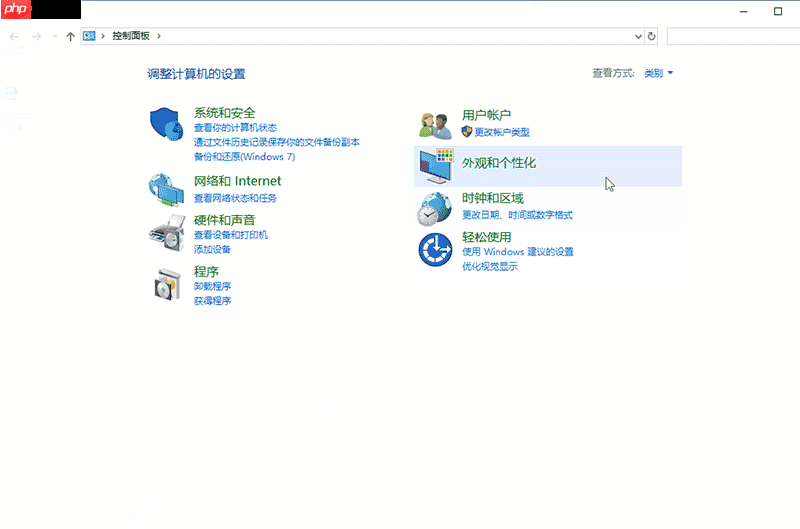The width and height of the screenshot is (800, 529).
Task: Open the User Accounts people icon
Action: pyautogui.click(x=435, y=125)
